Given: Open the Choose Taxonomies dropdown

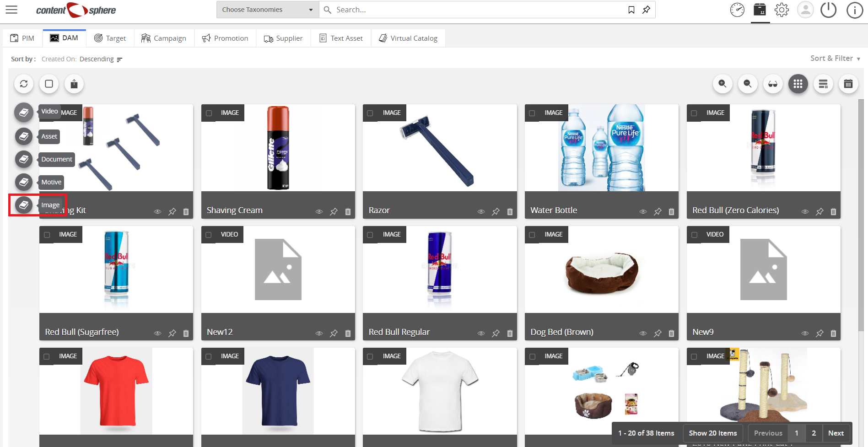Looking at the screenshot, I should tap(268, 10).
